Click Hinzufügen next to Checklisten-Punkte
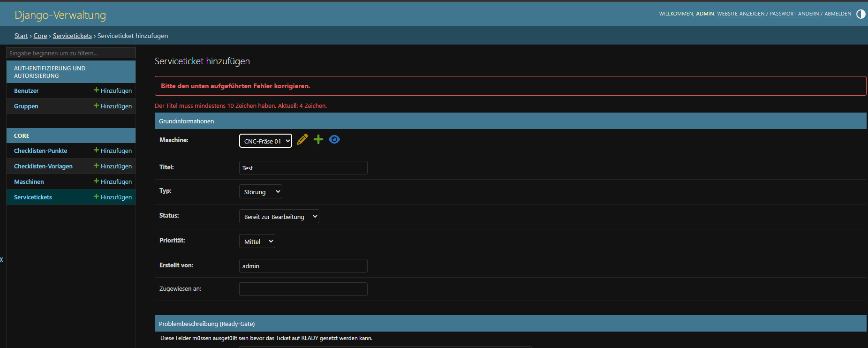 pos(113,151)
